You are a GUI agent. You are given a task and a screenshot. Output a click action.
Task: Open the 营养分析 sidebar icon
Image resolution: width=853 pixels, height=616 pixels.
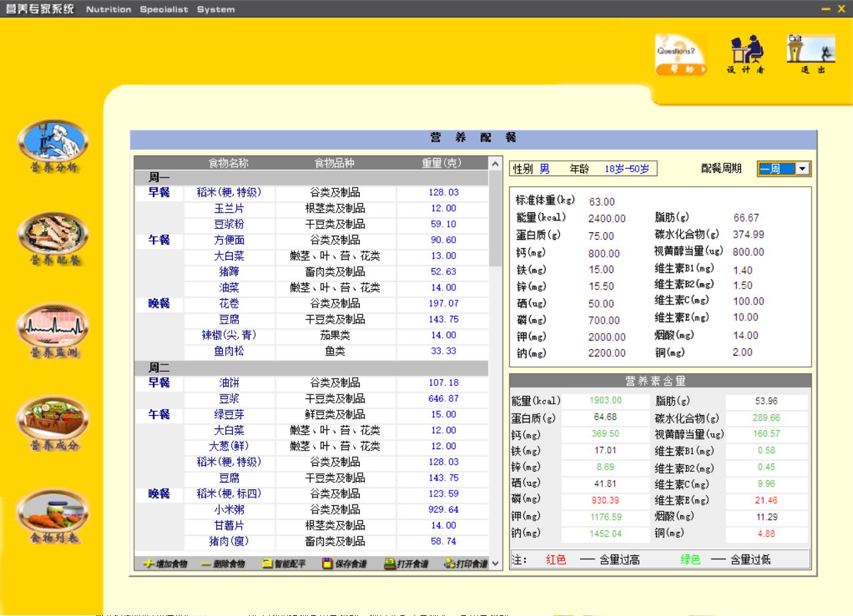click(x=53, y=145)
